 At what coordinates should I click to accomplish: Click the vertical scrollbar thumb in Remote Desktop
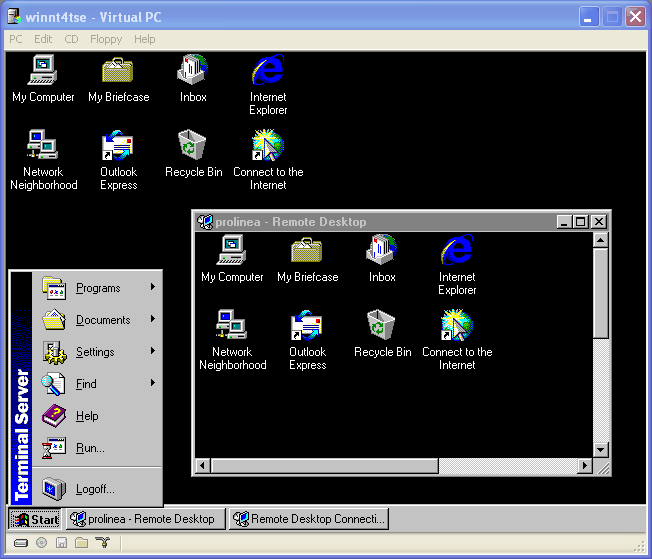[600, 293]
